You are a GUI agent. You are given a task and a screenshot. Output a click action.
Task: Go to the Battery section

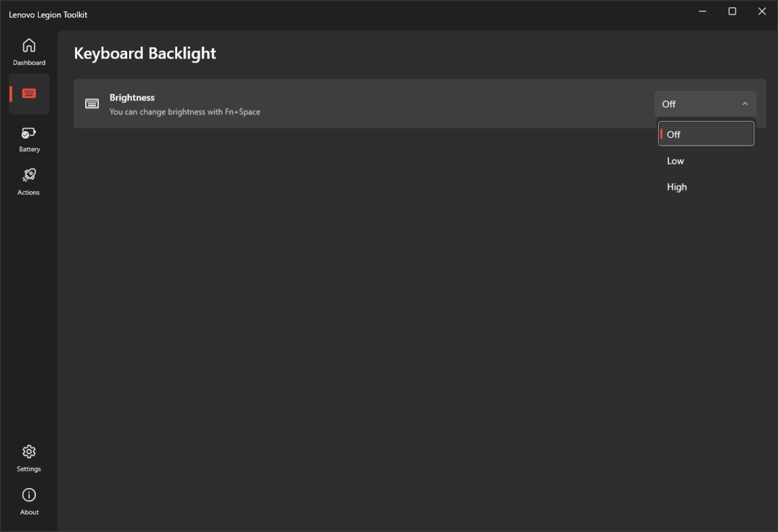[29, 139]
